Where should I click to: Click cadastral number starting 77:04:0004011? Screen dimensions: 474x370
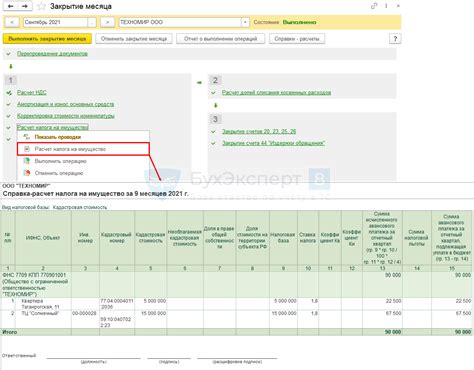pos(117,304)
